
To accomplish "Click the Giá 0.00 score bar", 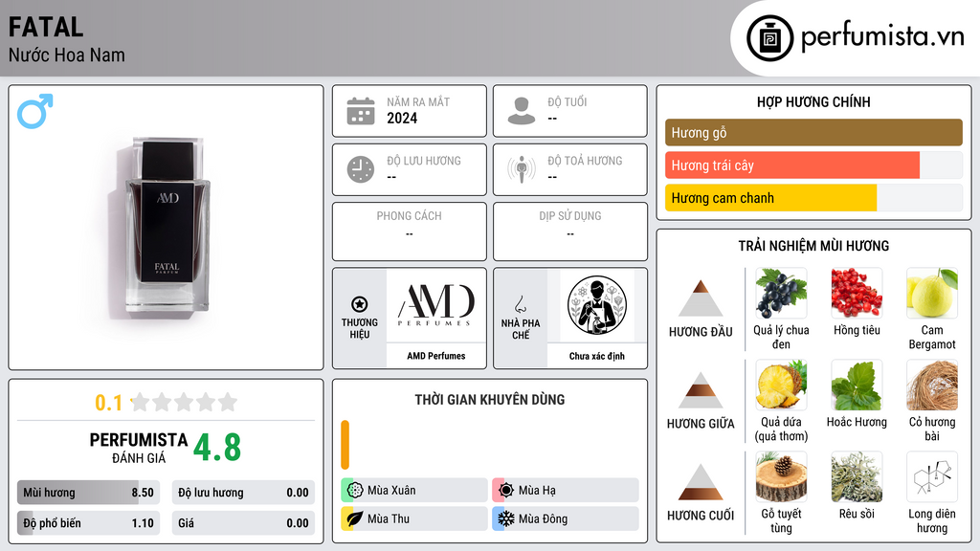I will [243, 523].
